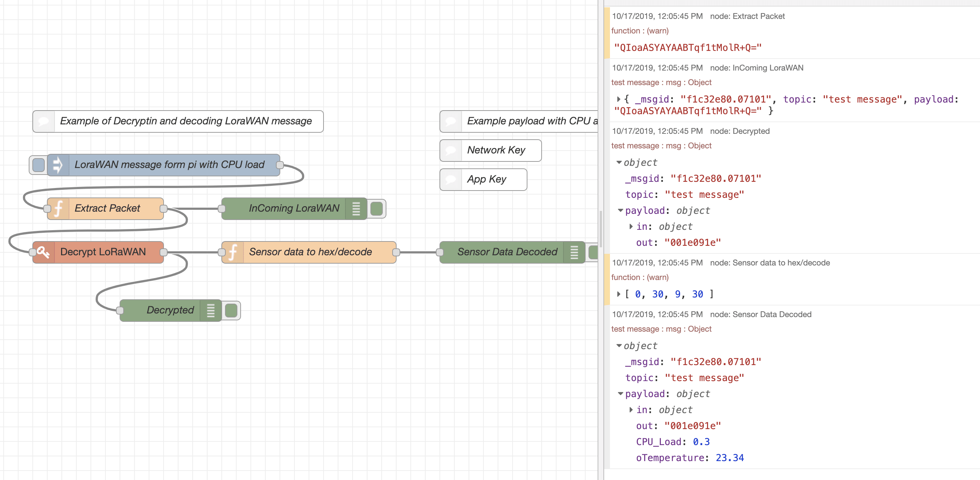The width and height of the screenshot is (980, 480).
Task: Click the debug list icon on Sensor Data Decoded
Action: [574, 252]
